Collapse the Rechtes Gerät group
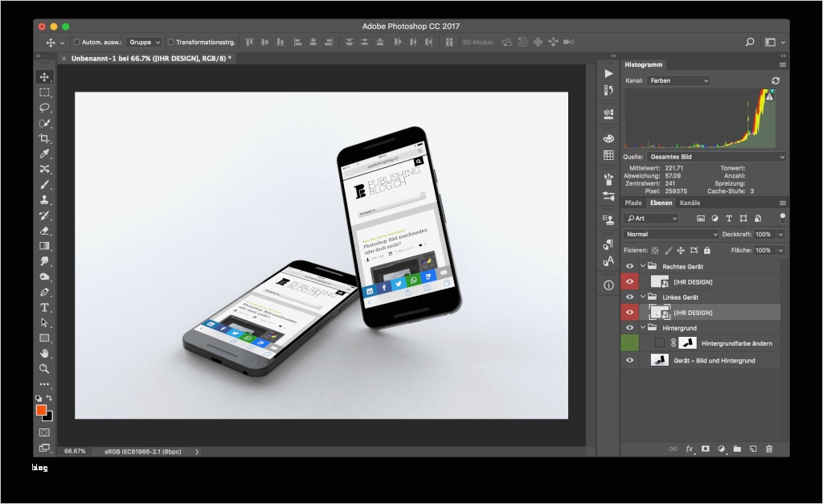The width and height of the screenshot is (823, 504). tap(643, 266)
